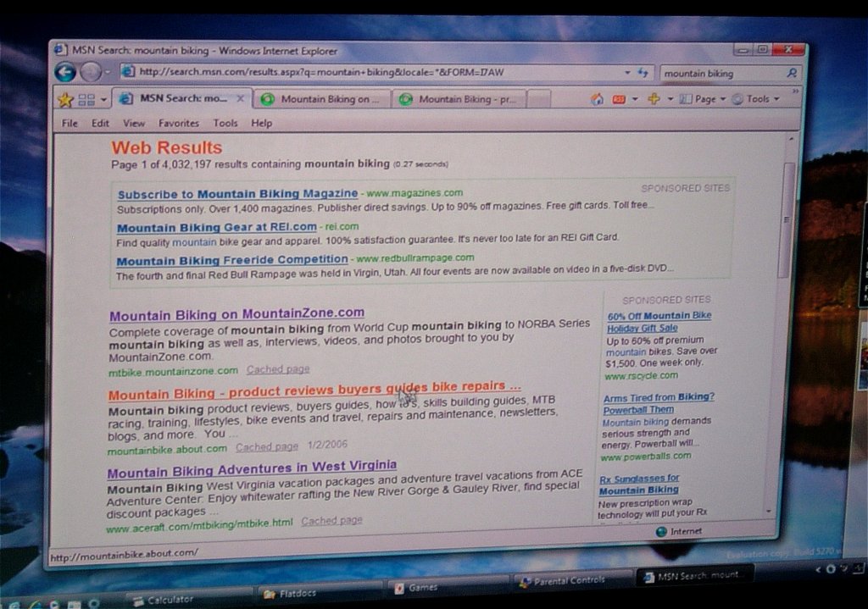Open the Page dropdown menu
Image resolution: width=868 pixels, height=609 pixels.
[x=709, y=99]
